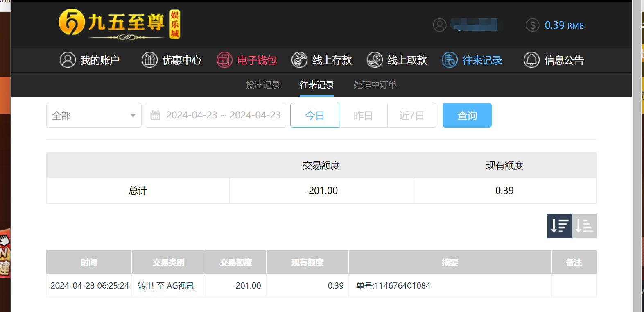Switch to 处理中订单 tab
644x312 pixels.
coord(375,85)
